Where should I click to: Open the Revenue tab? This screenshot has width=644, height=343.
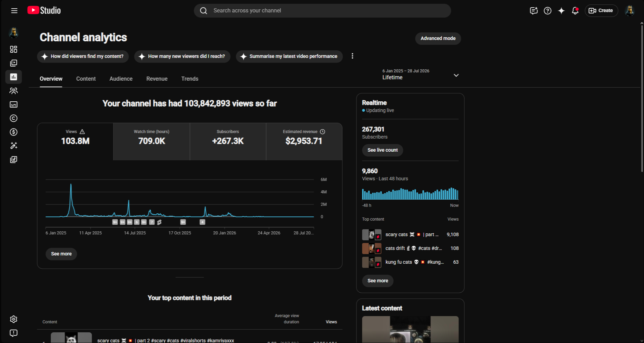click(157, 79)
